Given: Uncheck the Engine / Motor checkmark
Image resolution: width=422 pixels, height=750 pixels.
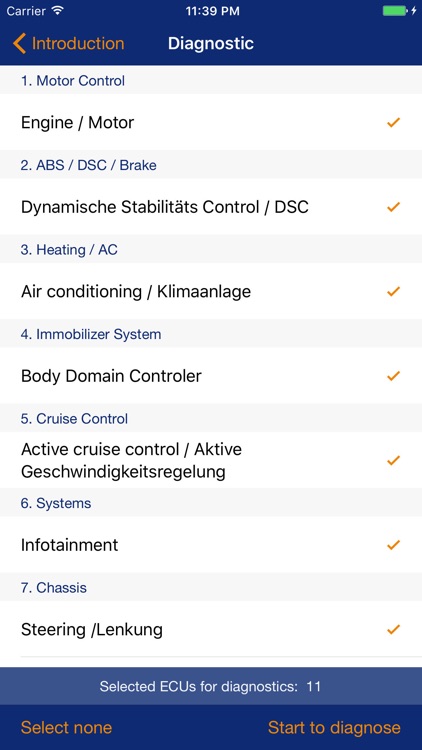Looking at the screenshot, I should (393, 122).
